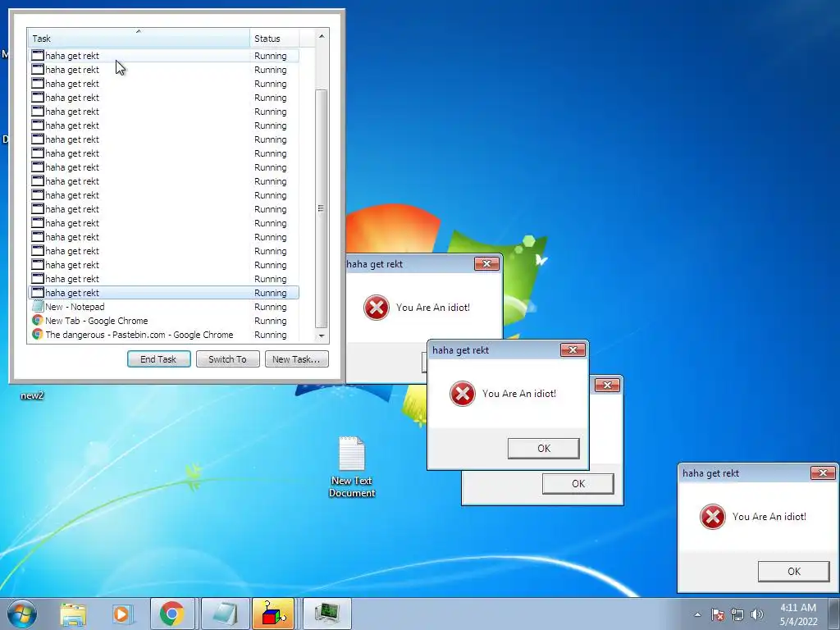Screen dimensions: 840x630
Task: Select the New - Notepad task row
Action: pyautogui.click(x=163, y=307)
